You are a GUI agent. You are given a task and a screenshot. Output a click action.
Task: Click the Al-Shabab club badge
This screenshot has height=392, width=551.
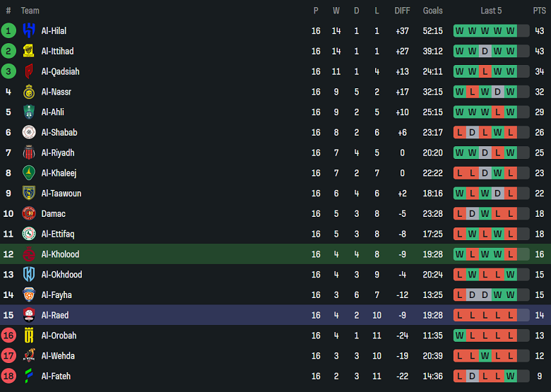[29, 132]
